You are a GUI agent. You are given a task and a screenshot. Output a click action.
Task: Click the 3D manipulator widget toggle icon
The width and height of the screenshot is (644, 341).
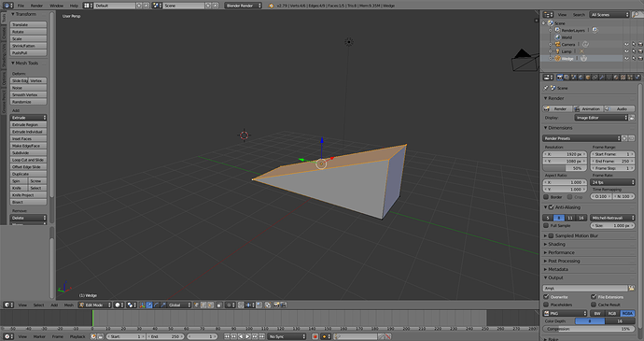[x=142, y=305]
